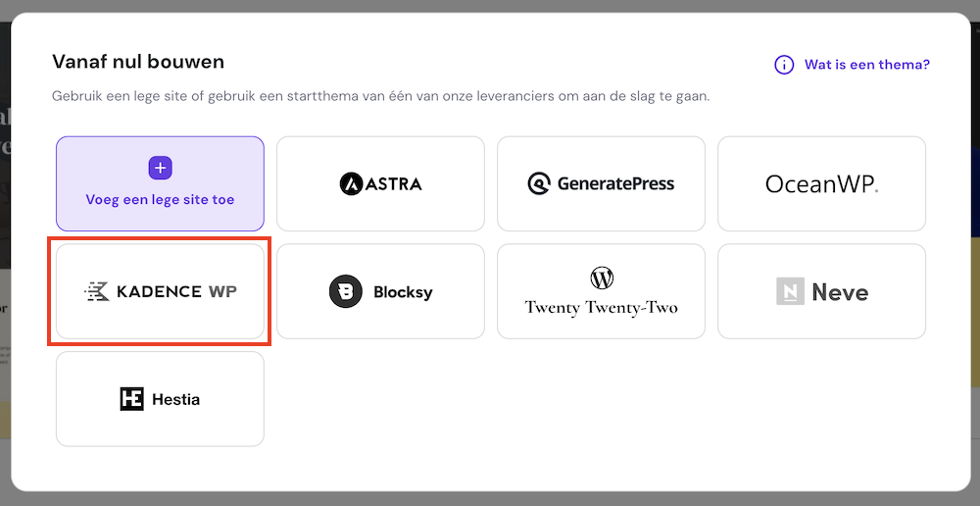Select the OceanWP starter theme card

(x=821, y=183)
